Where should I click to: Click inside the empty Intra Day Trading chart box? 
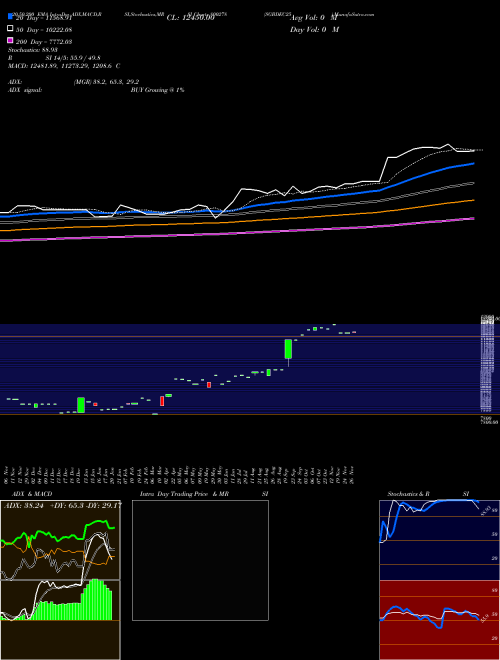point(200,560)
